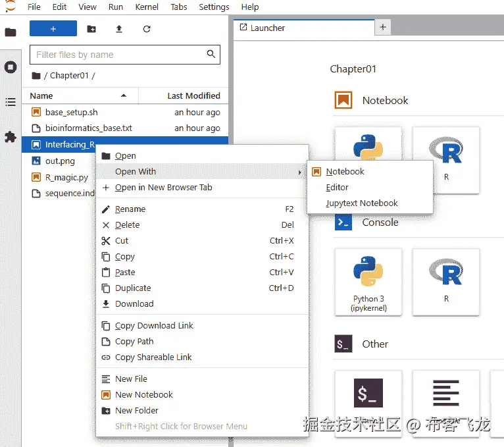Launch a Python 3 (ipykernel) console
The width and height of the screenshot is (504, 447).
(x=368, y=282)
